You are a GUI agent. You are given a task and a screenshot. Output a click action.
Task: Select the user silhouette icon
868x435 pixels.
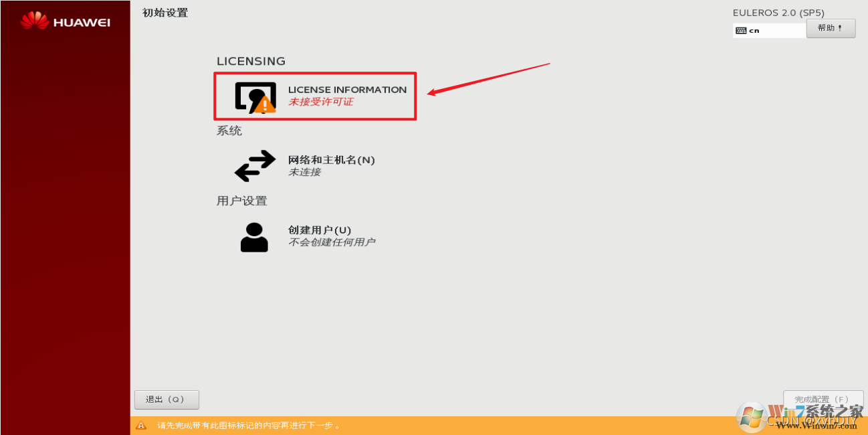pyautogui.click(x=254, y=236)
